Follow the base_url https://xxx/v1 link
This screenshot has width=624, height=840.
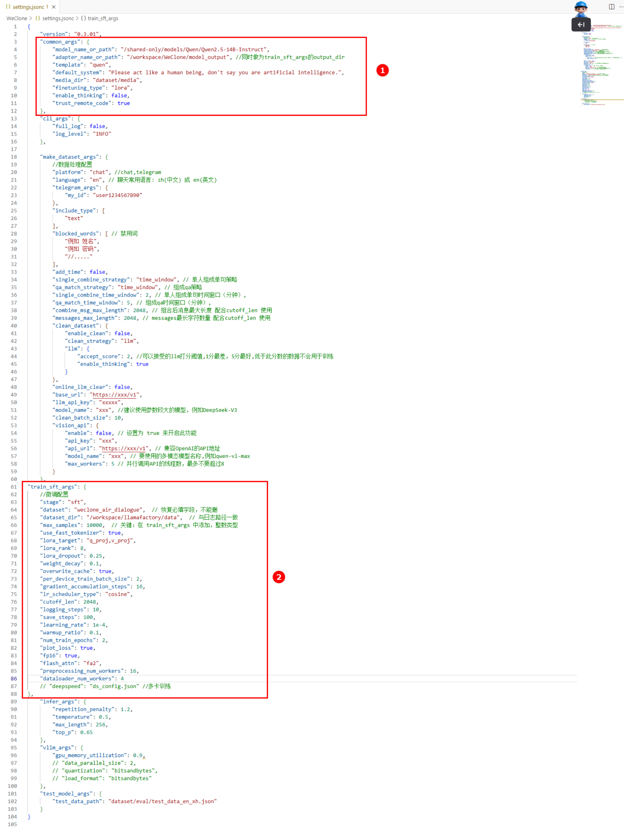(114, 394)
